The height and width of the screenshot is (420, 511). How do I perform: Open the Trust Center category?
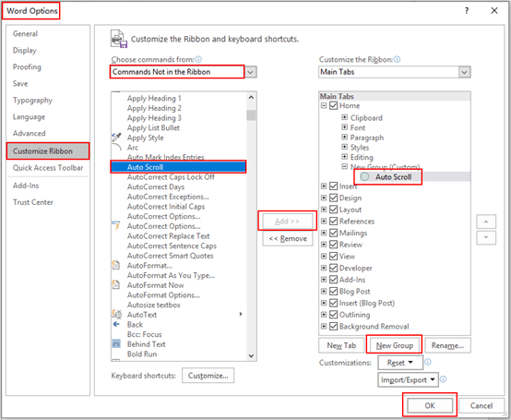click(x=33, y=202)
